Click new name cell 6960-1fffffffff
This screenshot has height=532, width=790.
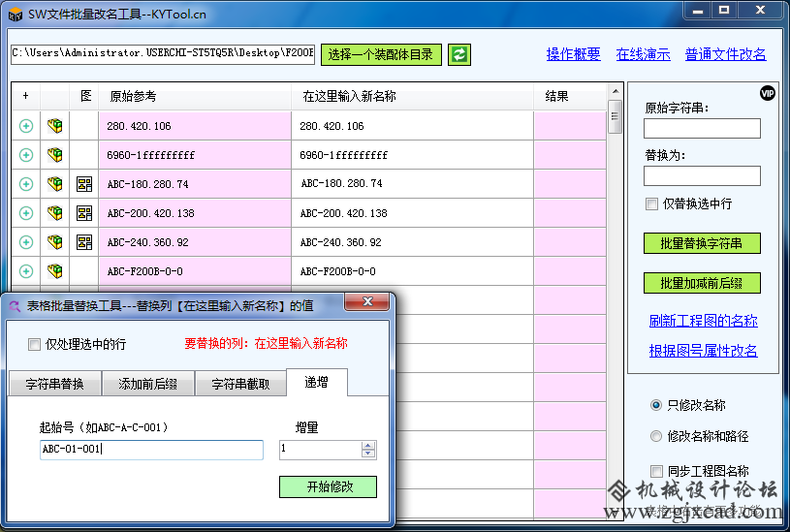(412, 155)
